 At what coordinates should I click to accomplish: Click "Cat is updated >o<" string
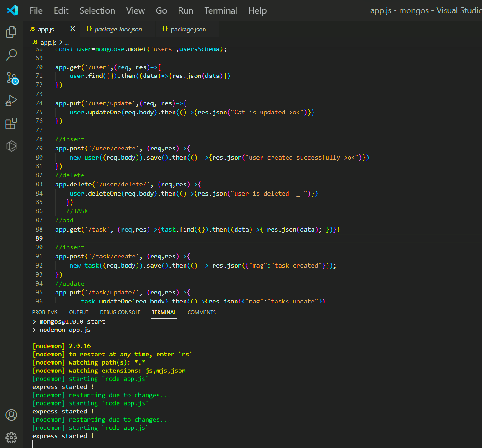pyautogui.click(x=267, y=112)
